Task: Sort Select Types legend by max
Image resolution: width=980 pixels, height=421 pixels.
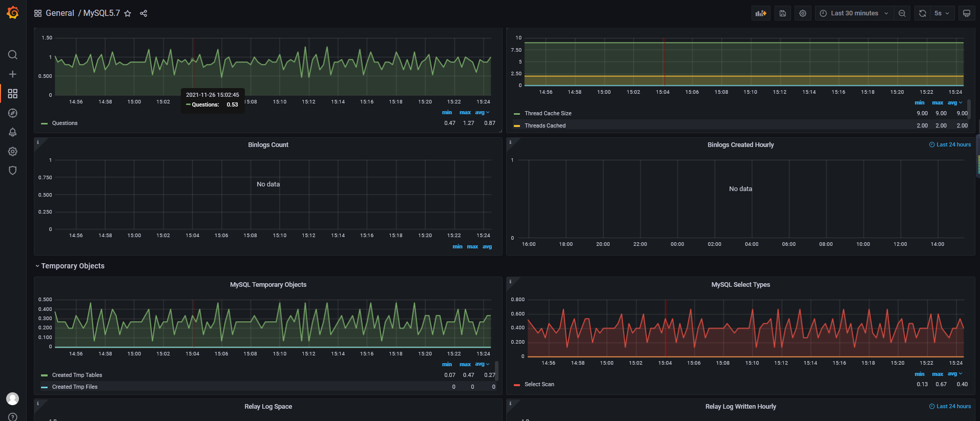Action: coord(937,374)
